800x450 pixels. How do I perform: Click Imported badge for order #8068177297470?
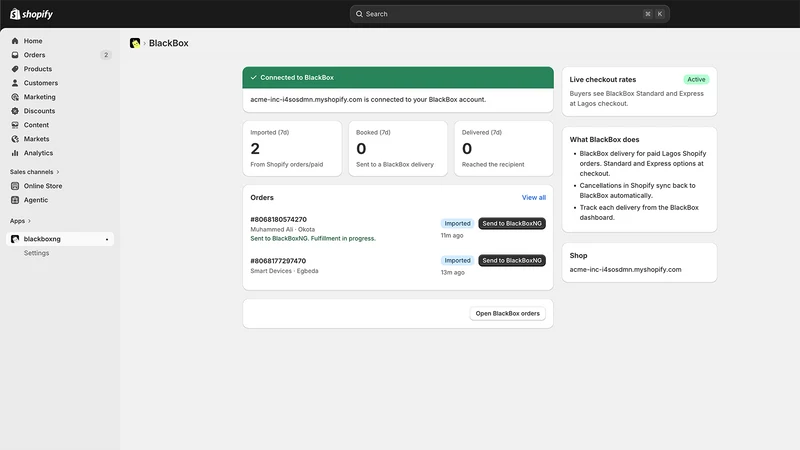457,260
